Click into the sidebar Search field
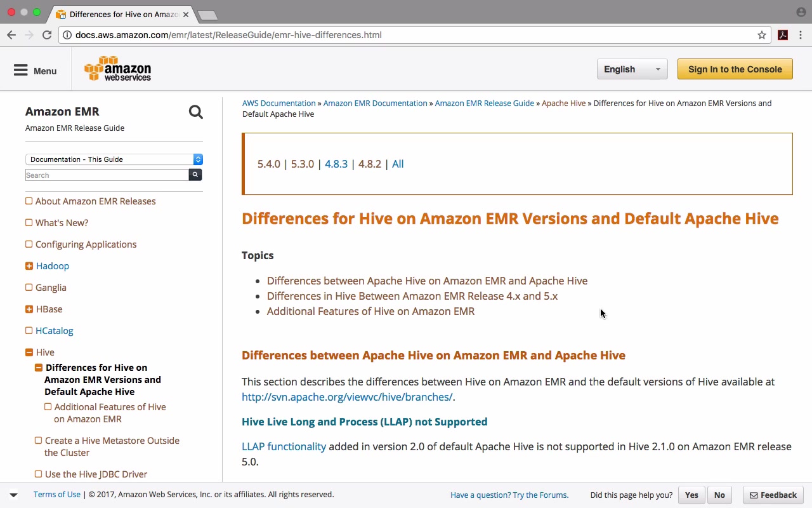The height and width of the screenshot is (508, 812). click(x=107, y=175)
